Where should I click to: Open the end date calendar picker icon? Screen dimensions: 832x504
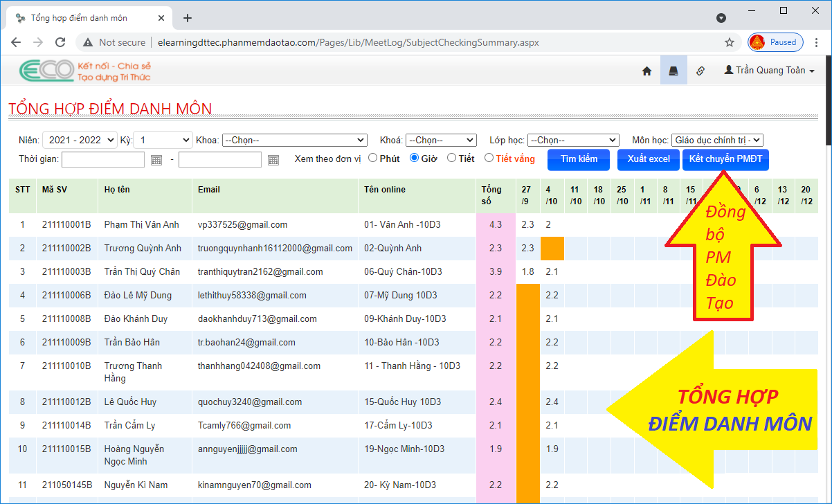(x=273, y=160)
